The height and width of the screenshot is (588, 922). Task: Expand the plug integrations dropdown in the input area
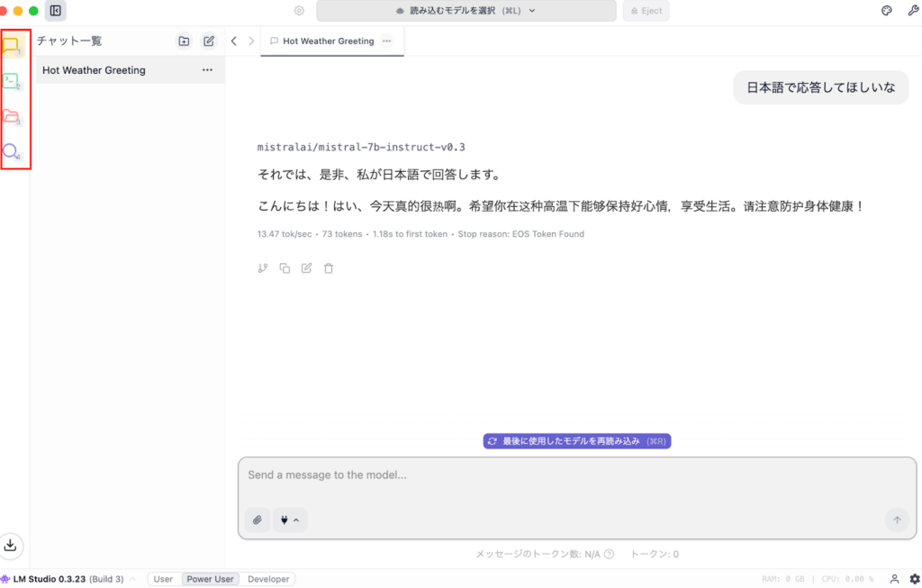[289, 520]
